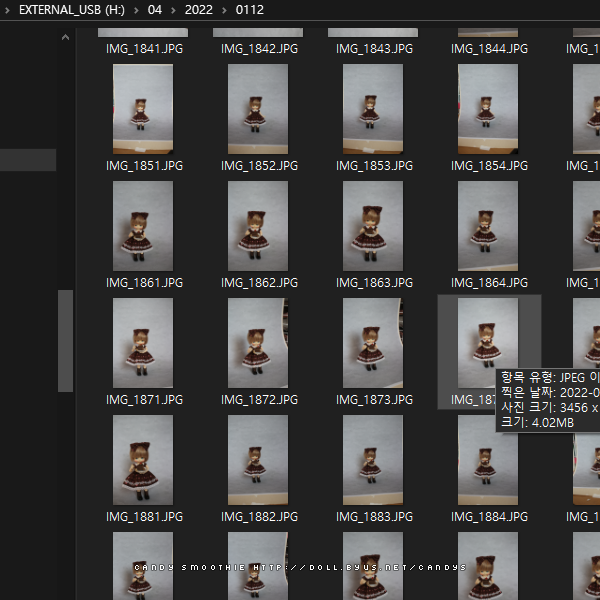
Task: Select thumbnail of IMG_1882.JPG
Action: point(258,460)
